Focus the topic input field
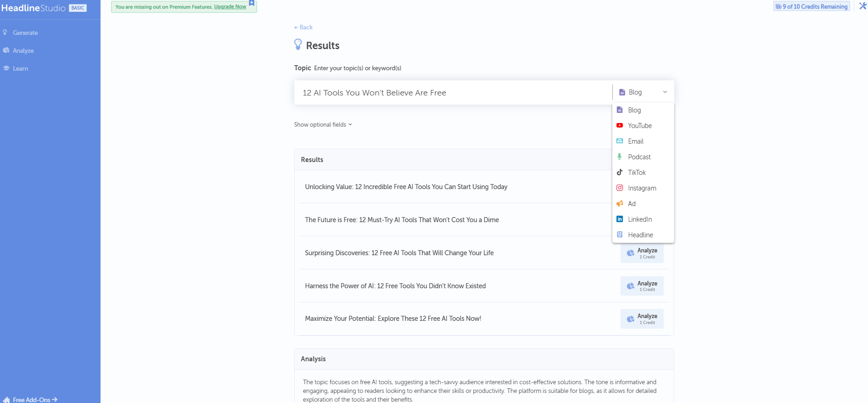868x403 pixels. coord(453,93)
